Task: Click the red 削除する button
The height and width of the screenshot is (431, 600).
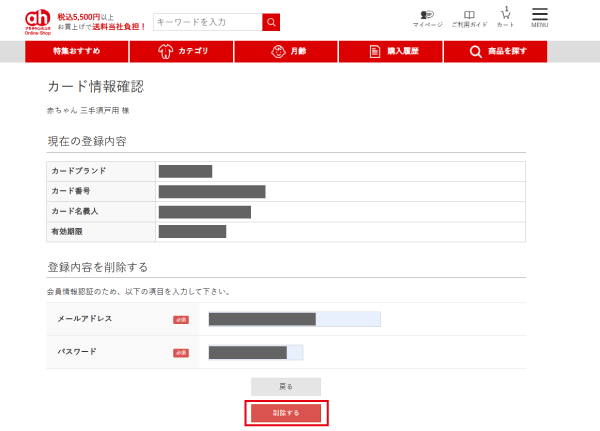Action: pyautogui.click(x=286, y=413)
